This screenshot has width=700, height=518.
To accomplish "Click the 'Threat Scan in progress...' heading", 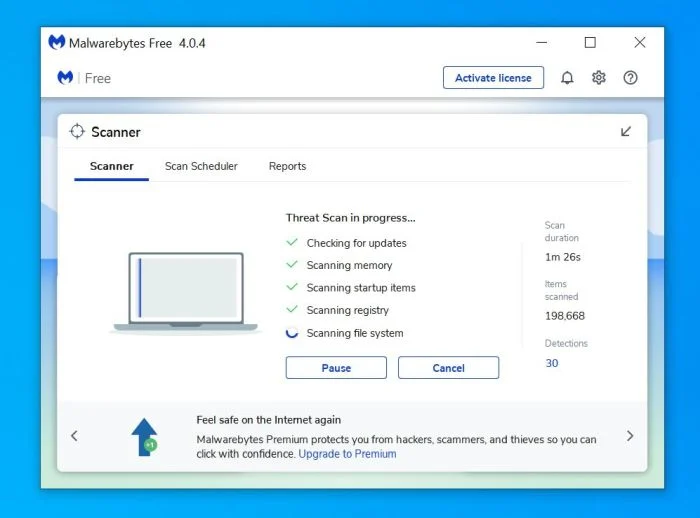I will point(350,218).
